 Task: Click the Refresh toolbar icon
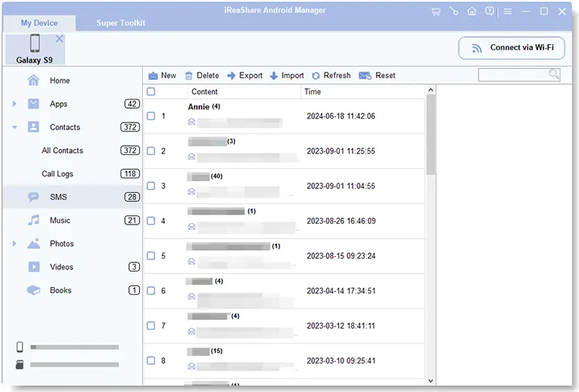coord(330,76)
